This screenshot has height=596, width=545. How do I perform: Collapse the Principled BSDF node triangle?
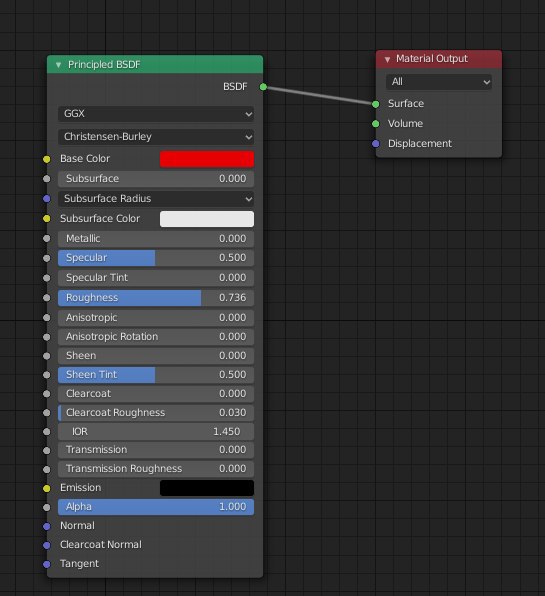(x=59, y=65)
